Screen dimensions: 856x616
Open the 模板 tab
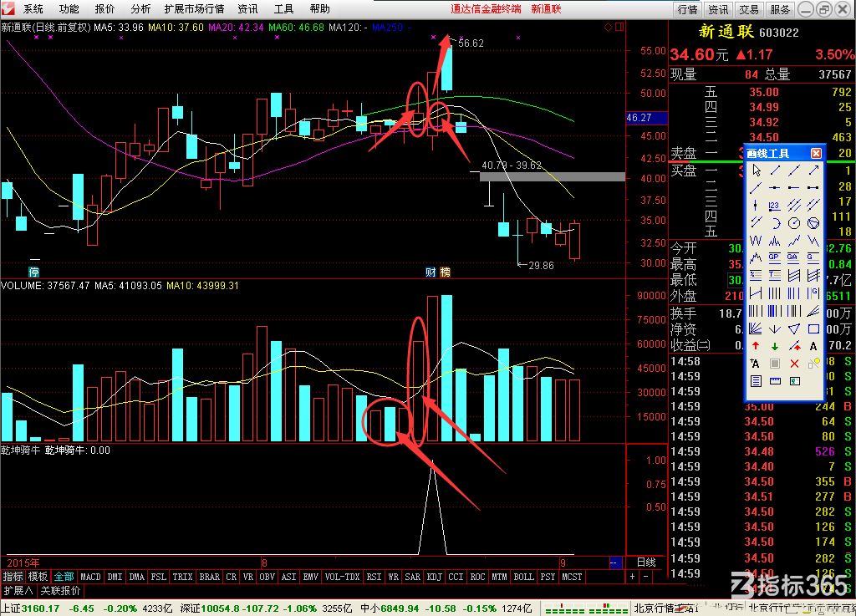pyautogui.click(x=38, y=577)
